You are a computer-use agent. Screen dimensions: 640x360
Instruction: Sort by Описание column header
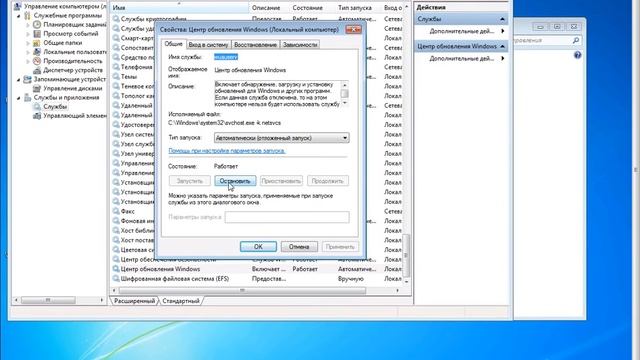269,8
